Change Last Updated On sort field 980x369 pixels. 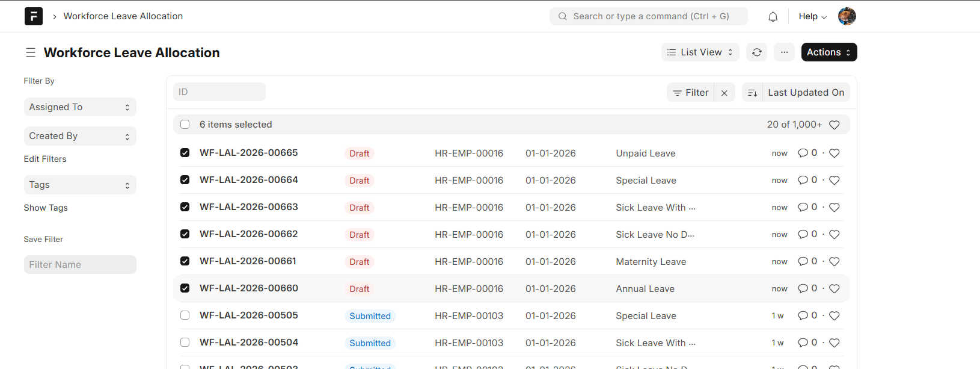tap(806, 93)
